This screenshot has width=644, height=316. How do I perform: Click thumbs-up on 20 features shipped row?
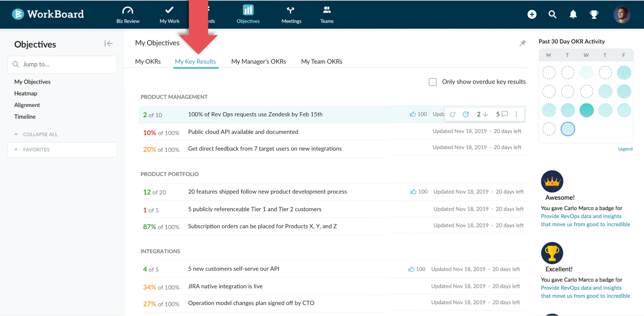[413, 192]
